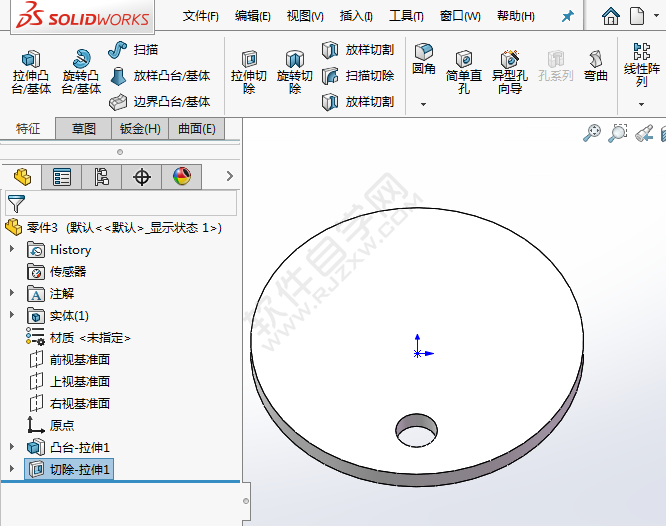Click the Home (welcome) icon

click(x=611, y=17)
